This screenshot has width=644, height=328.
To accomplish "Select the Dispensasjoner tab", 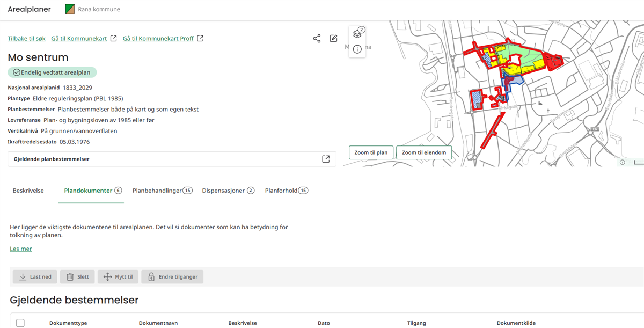I will (228, 191).
